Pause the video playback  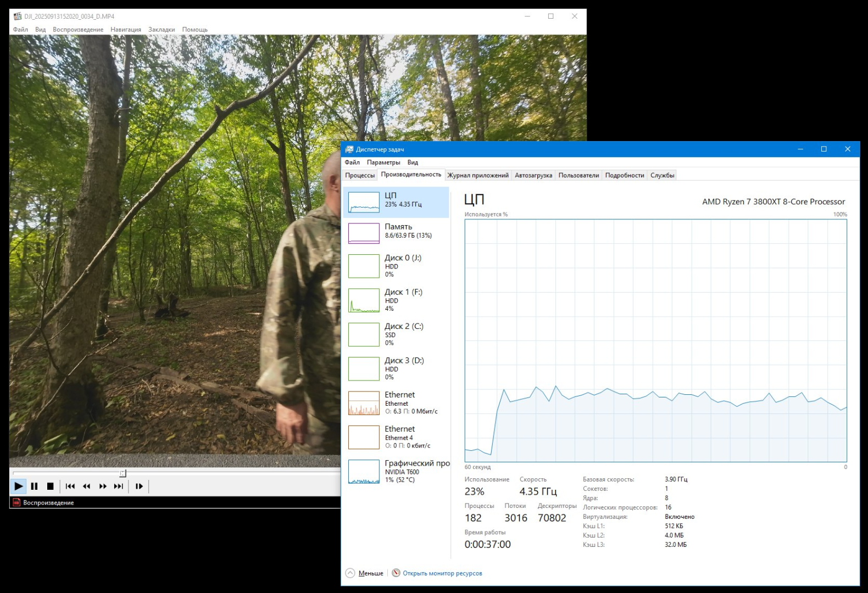pos(34,486)
